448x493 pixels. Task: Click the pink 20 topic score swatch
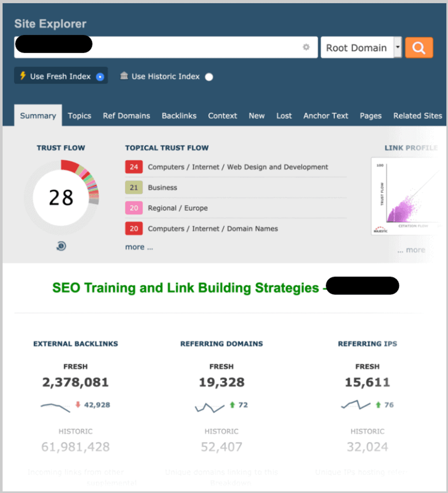point(134,208)
